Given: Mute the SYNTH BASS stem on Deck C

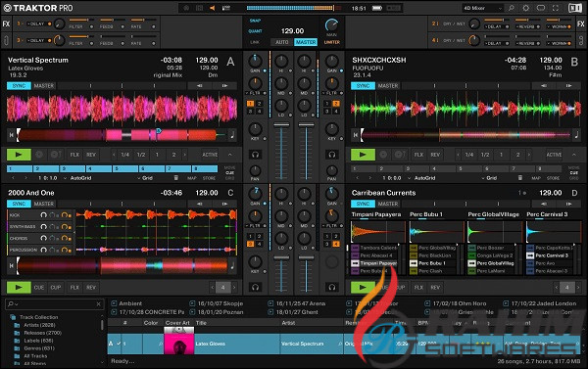Looking at the screenshot, I should (x=43, y=227).
